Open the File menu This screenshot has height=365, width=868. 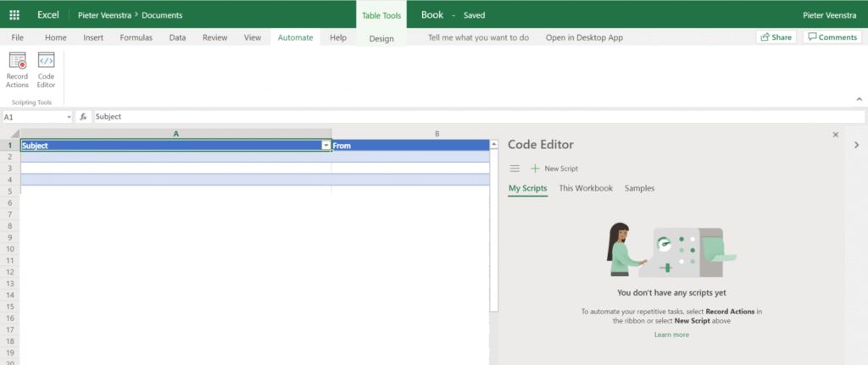click(x=18, y=37)
